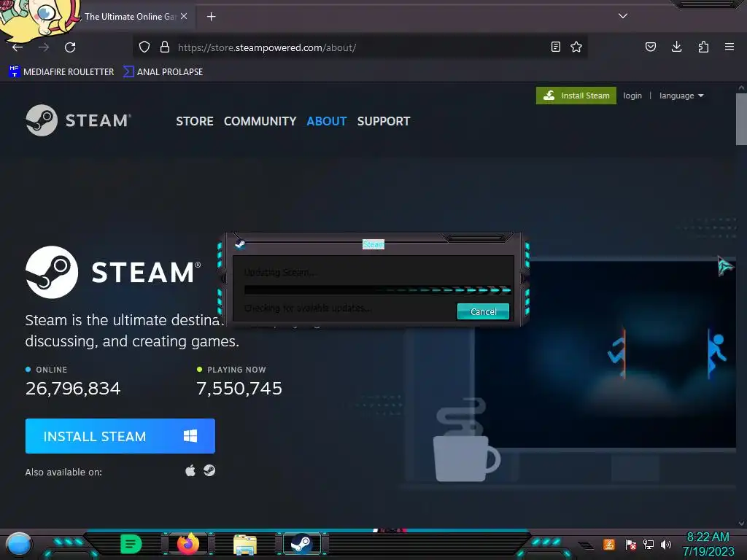Open the SUPPORT menu
This screenshot has height=560, width=747.
pos(384,121)
